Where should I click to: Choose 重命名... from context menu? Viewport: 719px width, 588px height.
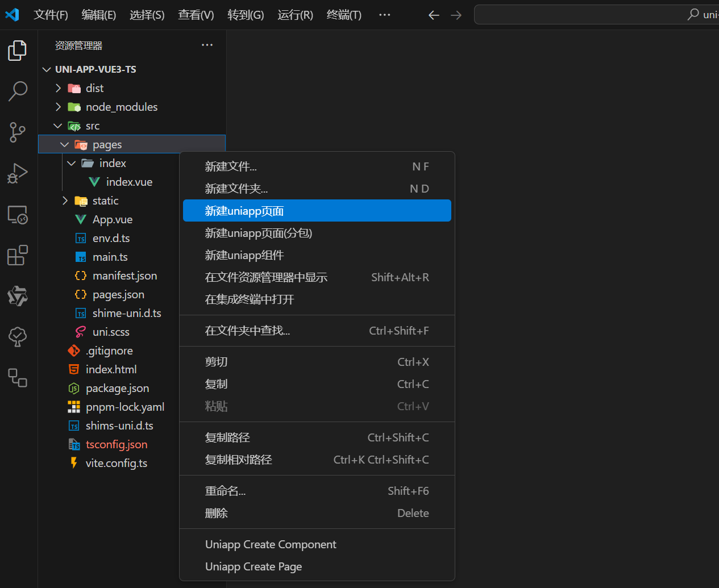pos(317,491)
